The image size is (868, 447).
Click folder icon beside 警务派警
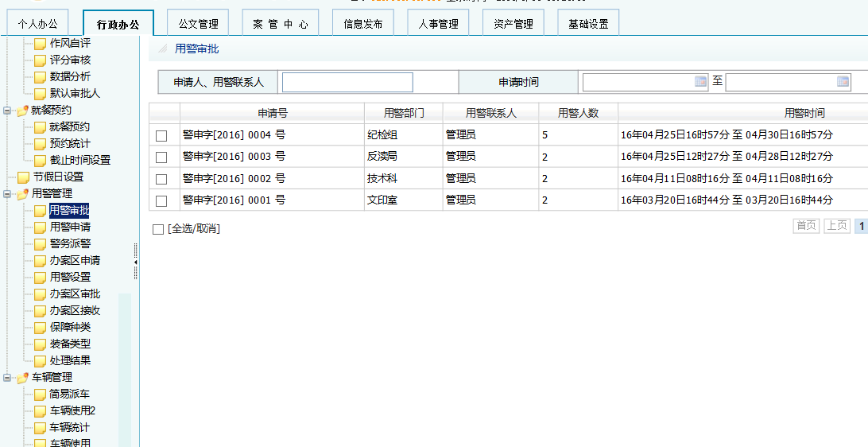(40, 243)
